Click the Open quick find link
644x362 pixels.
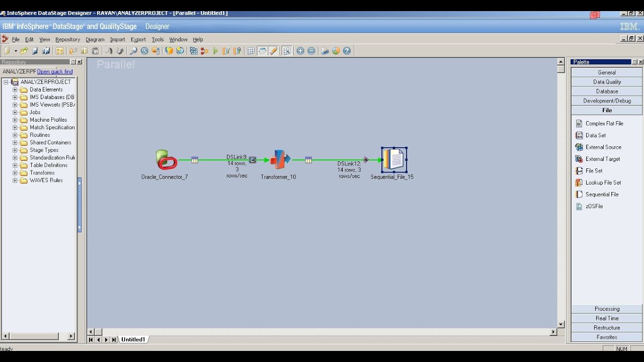pyautogui.click(x=55, y=72)
